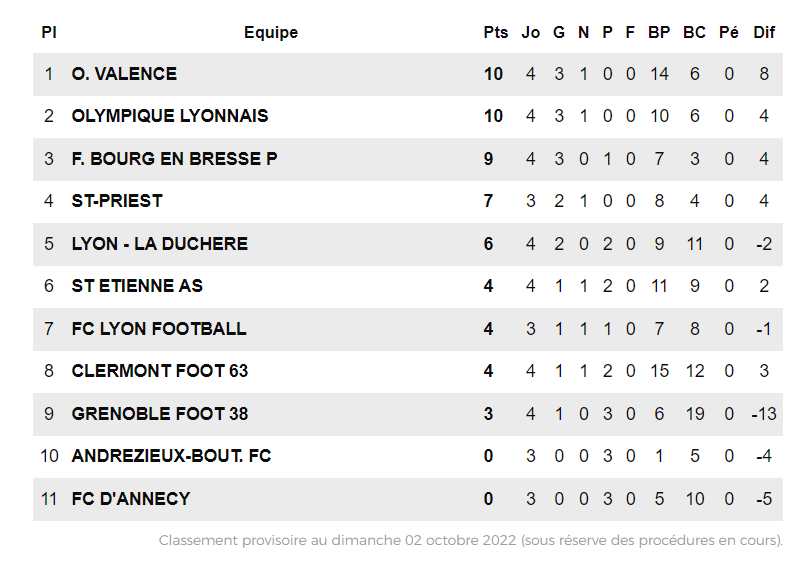Image resolution: width=810 pixels, height=565 pixels.
Task: Select the ST ETIENNE AS team
Action: pyautogui.click(x=137, y=286)
